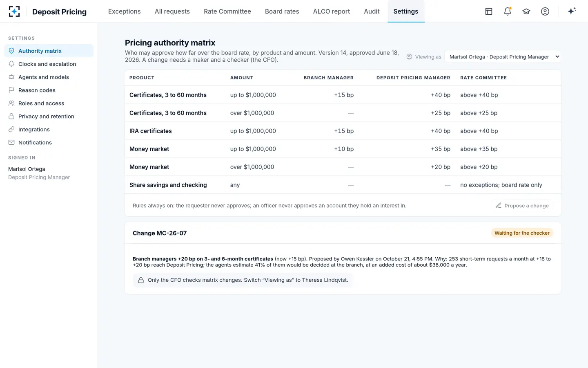
Task: Click the link icon beside Integrations
Action: coord(11,130)
